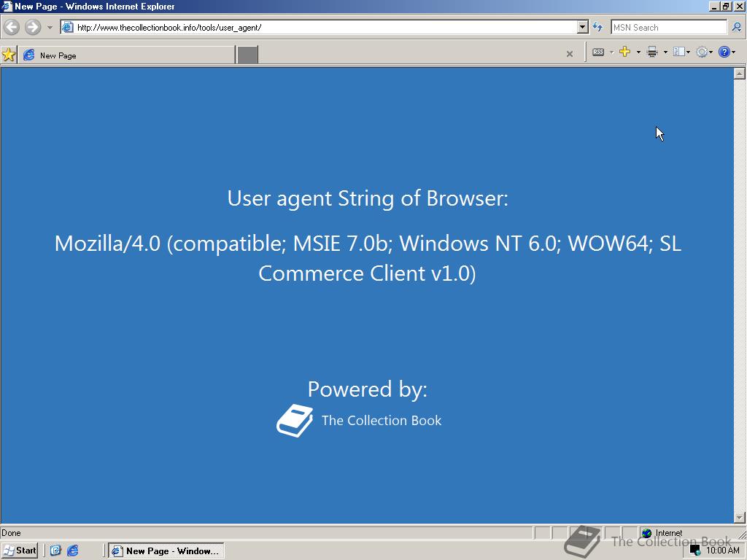Click the address bar page icon
The width and height of the screenshot is (747, 560).
click(x=68, y=27)
